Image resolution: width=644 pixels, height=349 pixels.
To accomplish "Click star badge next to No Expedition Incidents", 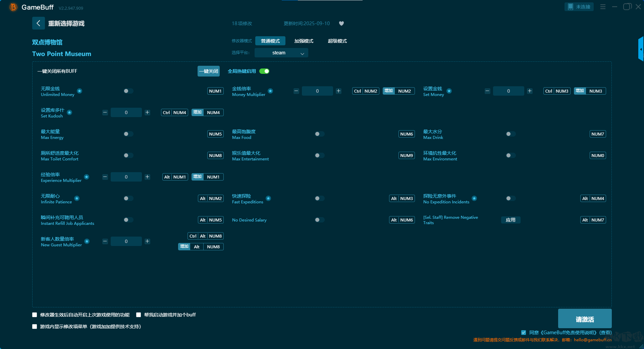I will click(474, 198).
